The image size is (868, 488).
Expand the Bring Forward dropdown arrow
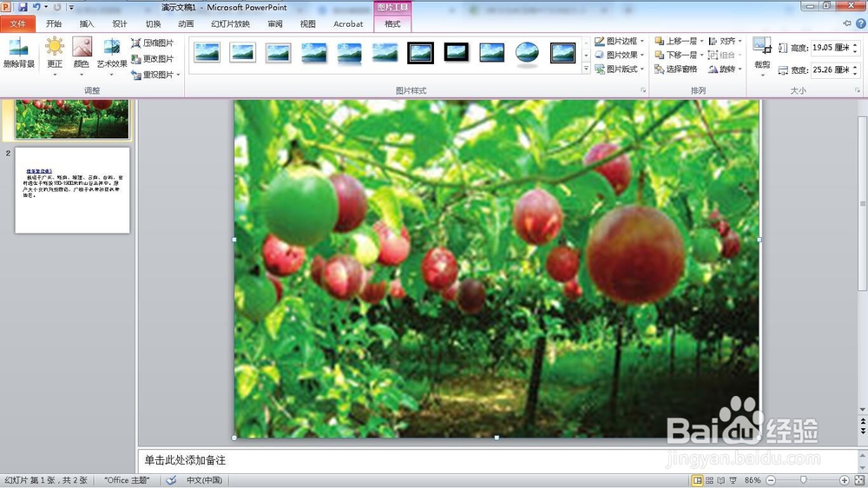701,41
